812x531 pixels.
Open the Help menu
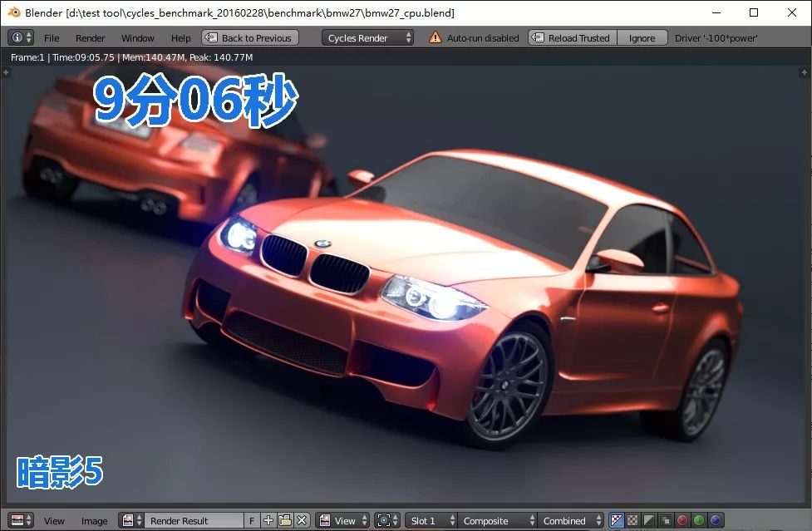tap(180, 38)
